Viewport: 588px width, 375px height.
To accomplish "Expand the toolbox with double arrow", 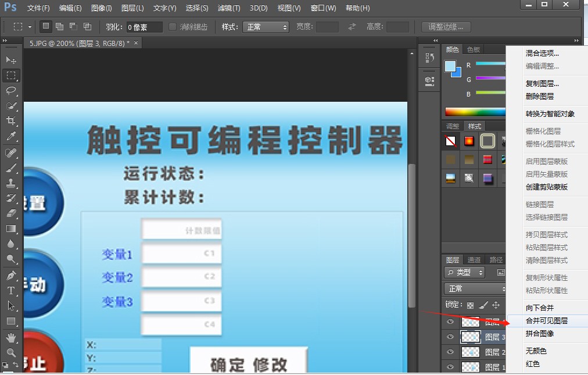I will pos(5,40).
